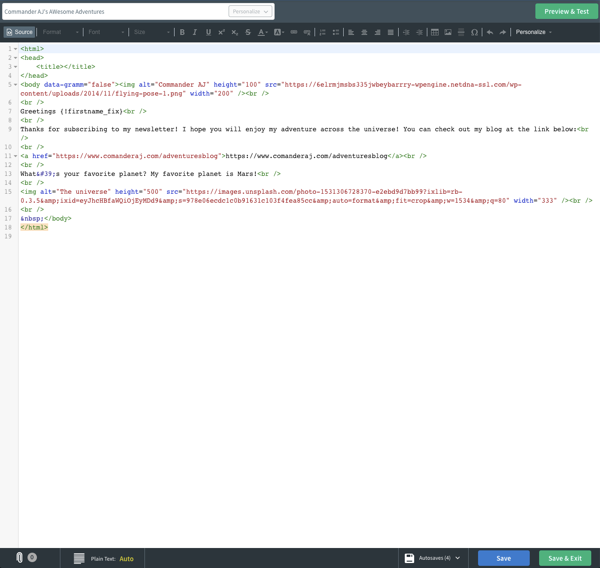Collapse the anchor tag on line 11

click(15, 156)
